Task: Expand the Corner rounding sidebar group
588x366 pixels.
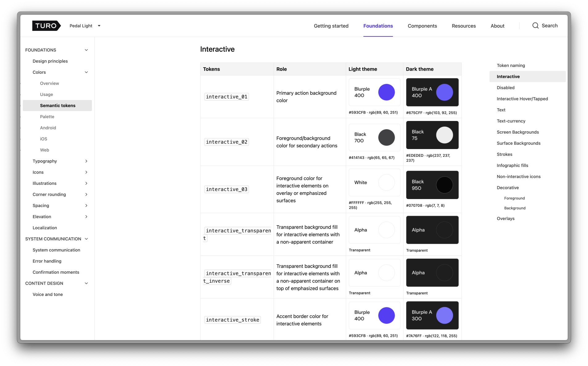Action: [86, 194]
